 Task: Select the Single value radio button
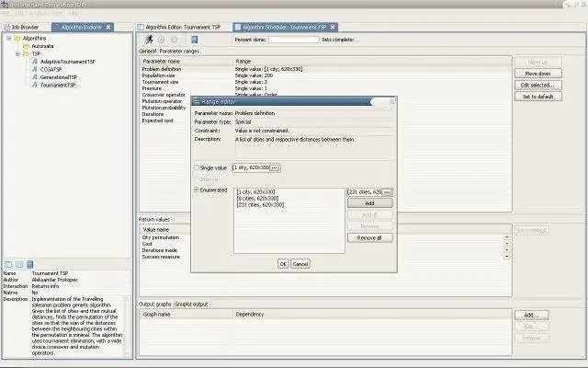point(196,167)
